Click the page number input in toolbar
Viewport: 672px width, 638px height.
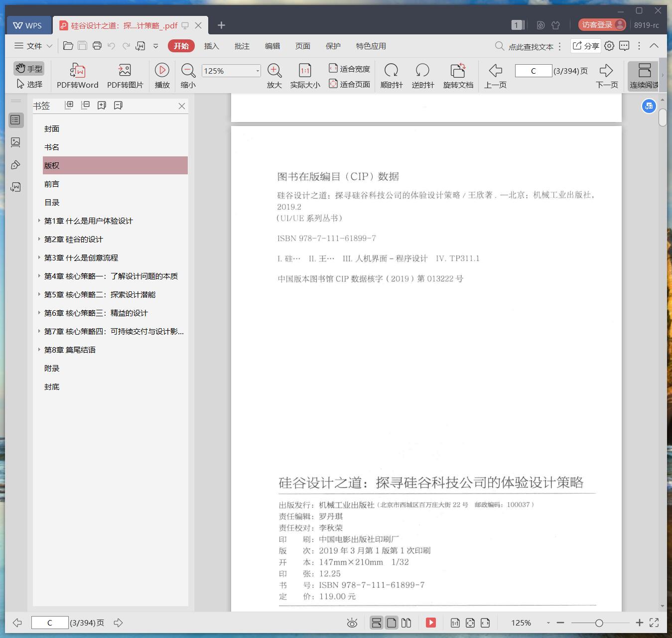[x=533, y=71]
